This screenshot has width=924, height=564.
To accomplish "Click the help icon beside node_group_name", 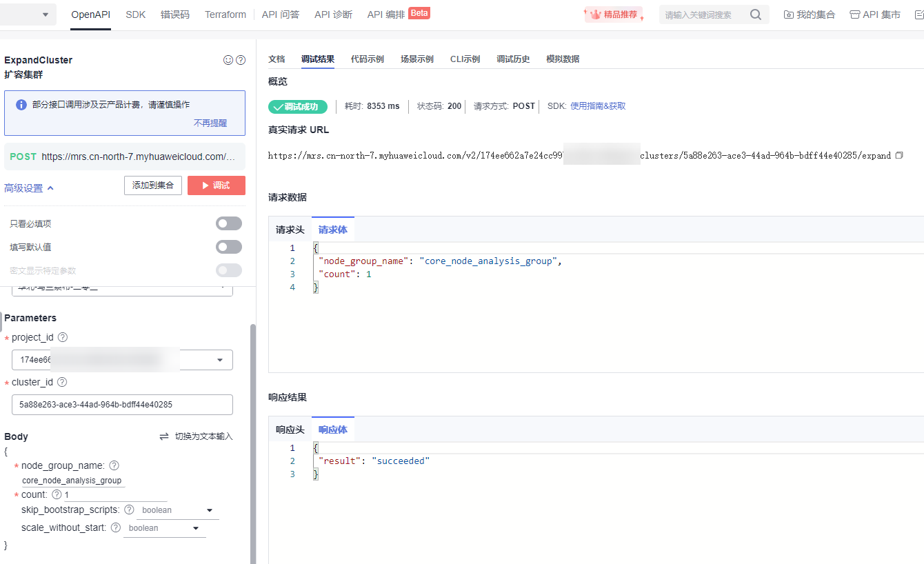I will (114, 465).
